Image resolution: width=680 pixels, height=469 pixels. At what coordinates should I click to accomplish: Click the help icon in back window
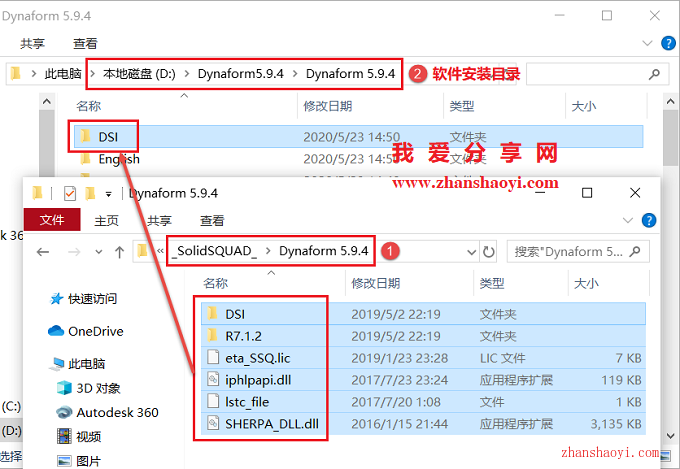point(668,43)
